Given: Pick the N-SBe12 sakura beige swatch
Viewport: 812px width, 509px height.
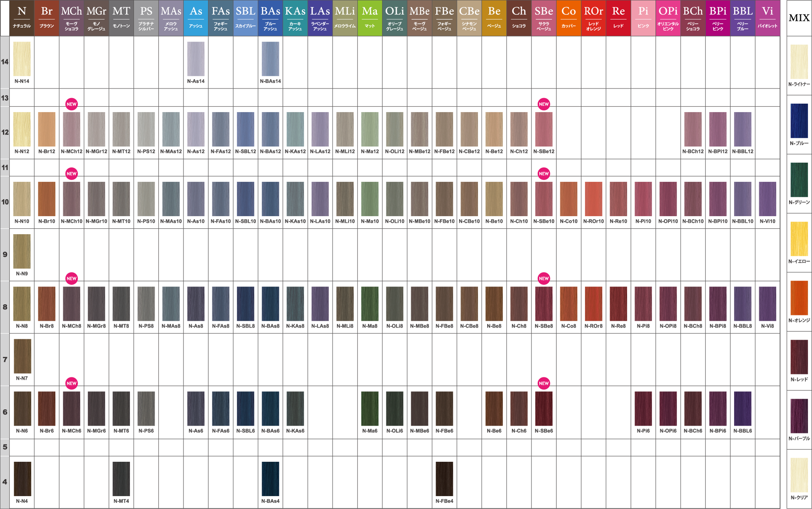Looking at the screenshot, I should coord(544,129).
